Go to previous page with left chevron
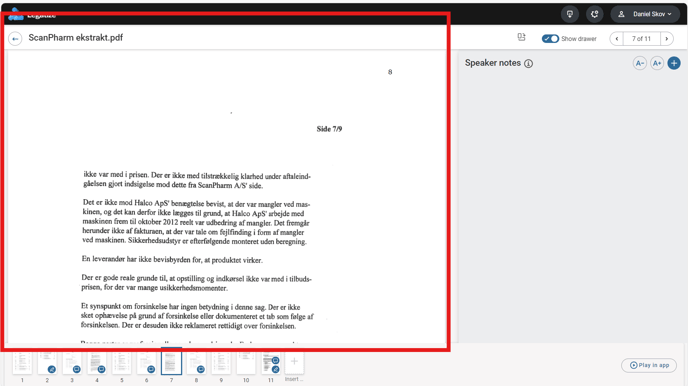Screen dimensions: 688x386 click(x=616, y=39)
